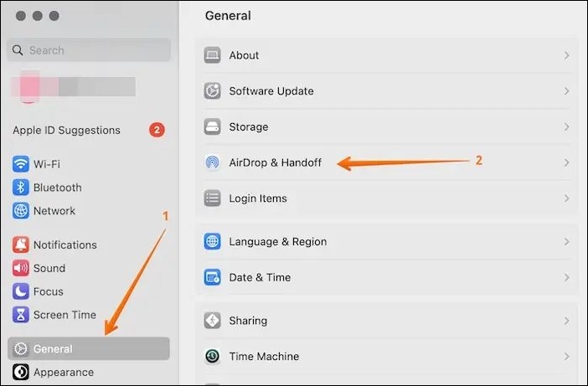588x386 pixels.
Task: Select the Bluetooth icon
Action: tap(21, 188)
